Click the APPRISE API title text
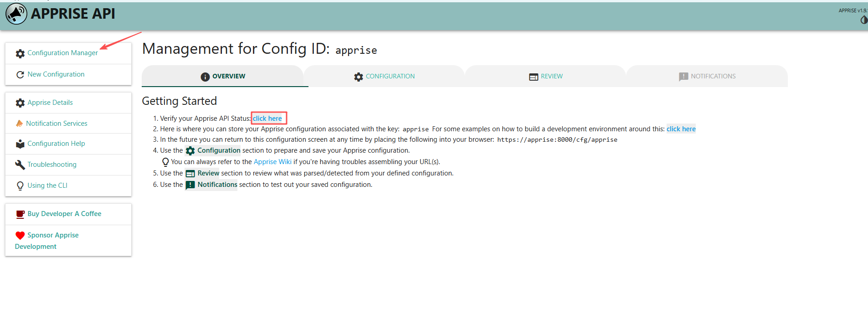This screenshot has height=335, width=868. click(x=73, y=14)
